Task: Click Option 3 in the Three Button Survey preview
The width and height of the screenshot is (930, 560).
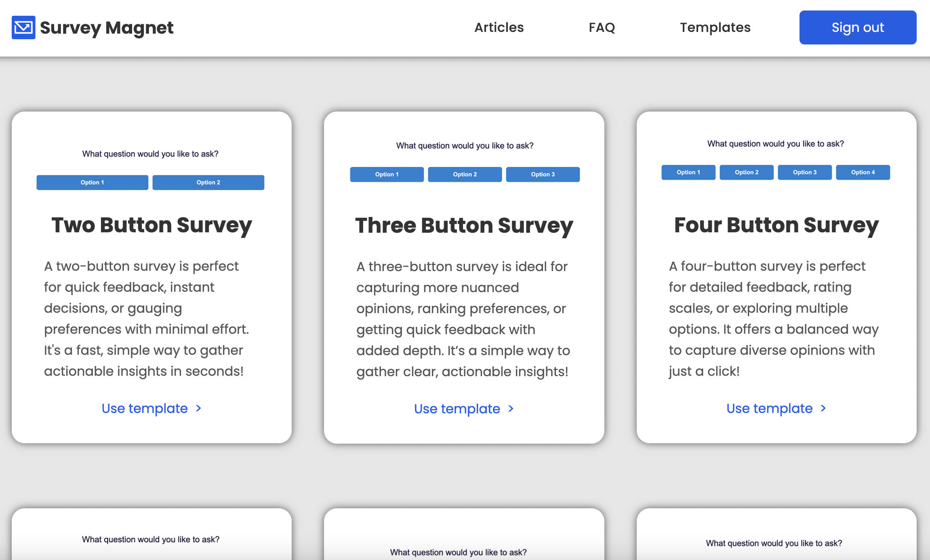Action: coord(543,174)
